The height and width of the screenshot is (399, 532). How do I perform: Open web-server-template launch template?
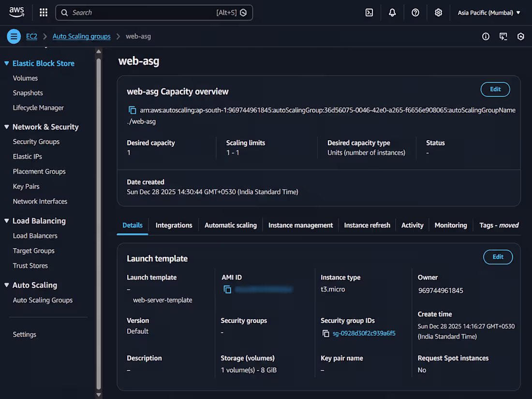click(x=163, y=300)
